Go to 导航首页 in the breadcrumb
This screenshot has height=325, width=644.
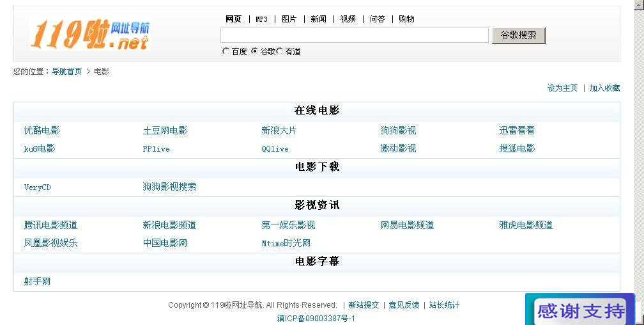(66, 72)
